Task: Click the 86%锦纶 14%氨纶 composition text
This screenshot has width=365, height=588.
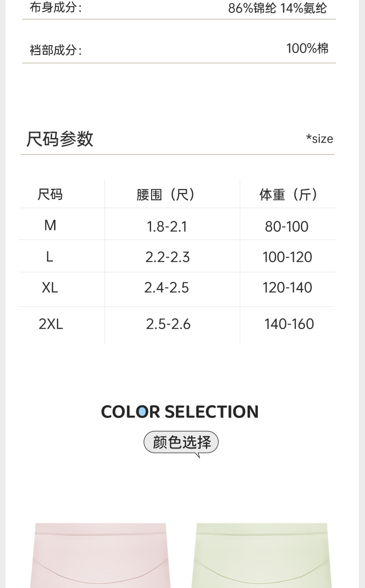Action: (x=277, y=8)
